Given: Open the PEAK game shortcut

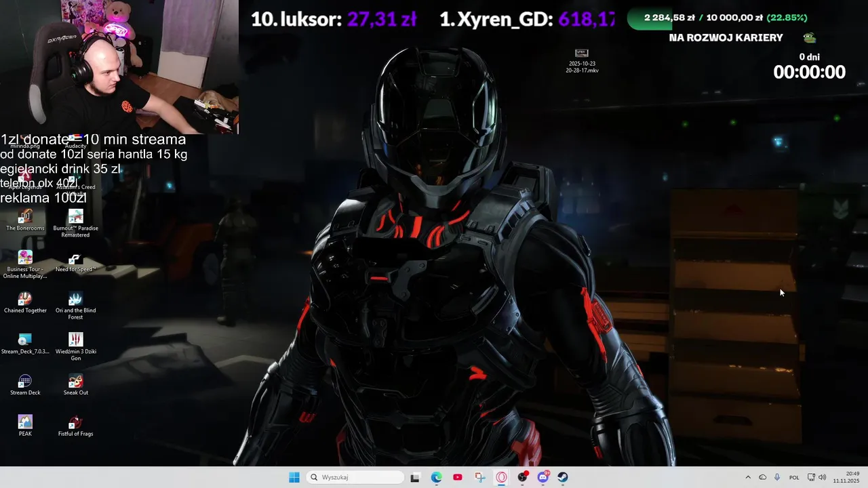Looking at the screenshot, I should click(x=25, y=426).
